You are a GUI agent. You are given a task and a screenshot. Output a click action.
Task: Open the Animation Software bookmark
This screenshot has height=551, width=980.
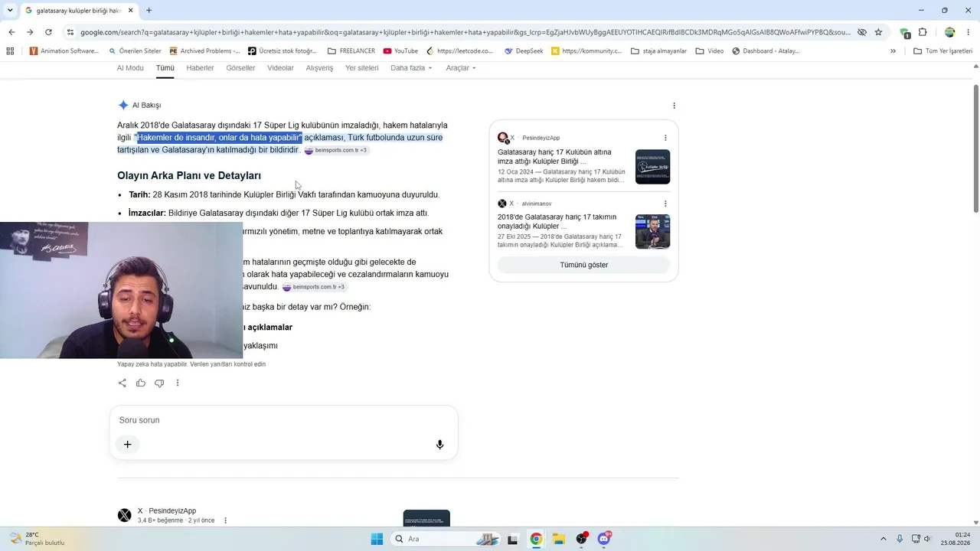64,51
